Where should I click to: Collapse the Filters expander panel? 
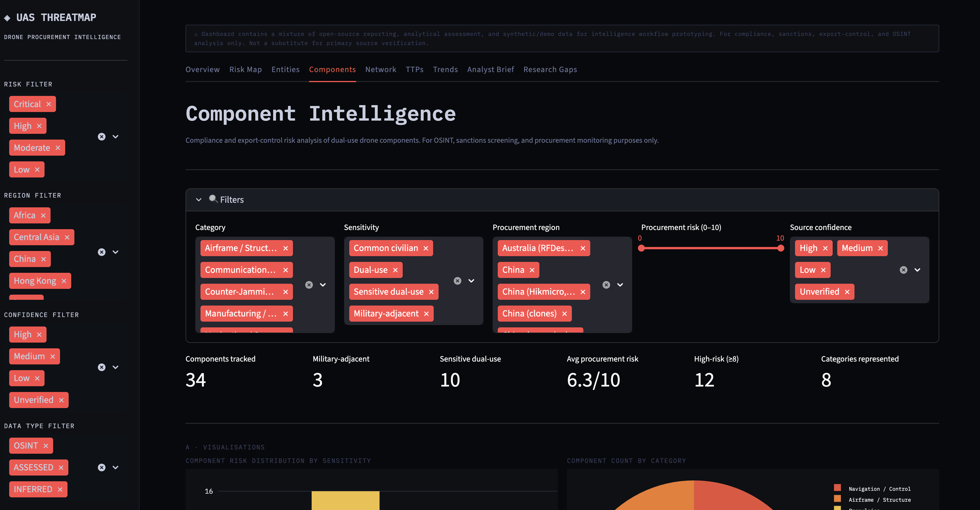562,200
